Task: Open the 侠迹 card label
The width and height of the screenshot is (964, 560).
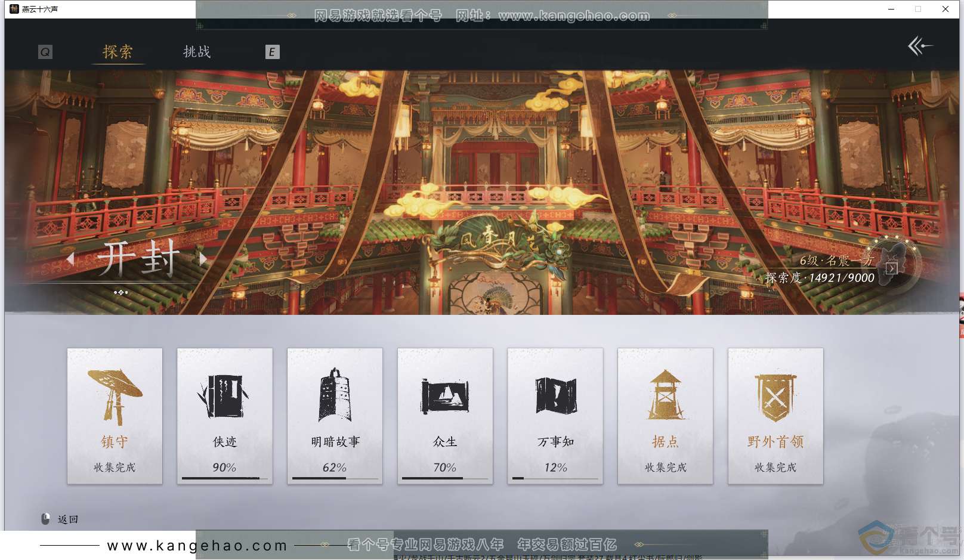Action: point(225,442)
